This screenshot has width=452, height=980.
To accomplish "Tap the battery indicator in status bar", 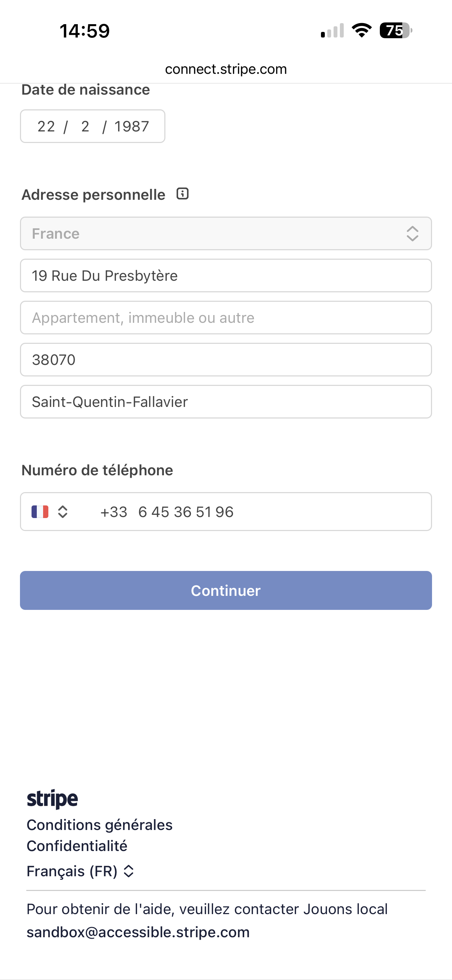I will pyautogui.click(x=396, y=30).
